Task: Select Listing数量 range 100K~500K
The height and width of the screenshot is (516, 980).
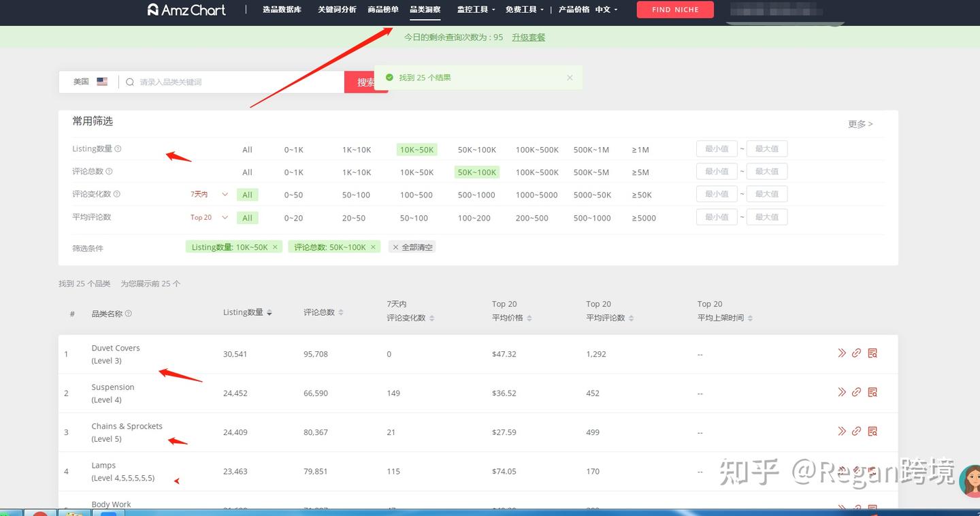Action: pyautogui.click(x=537, y=150)
